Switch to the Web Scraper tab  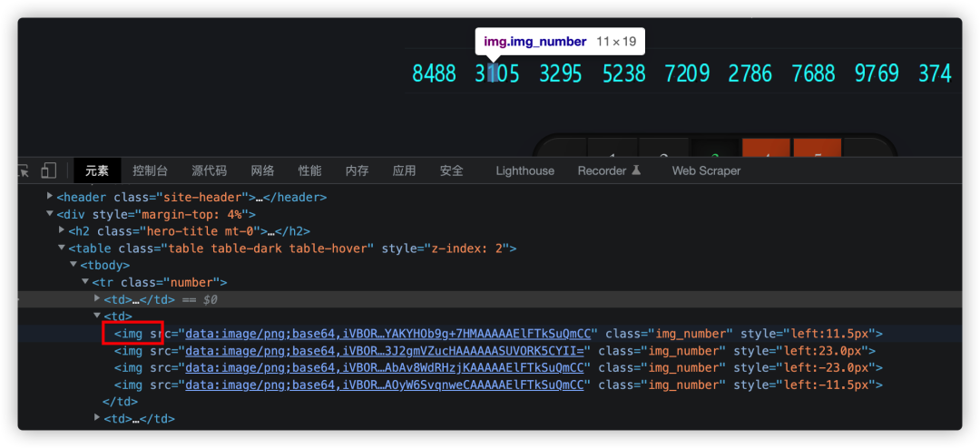[706, 170]
